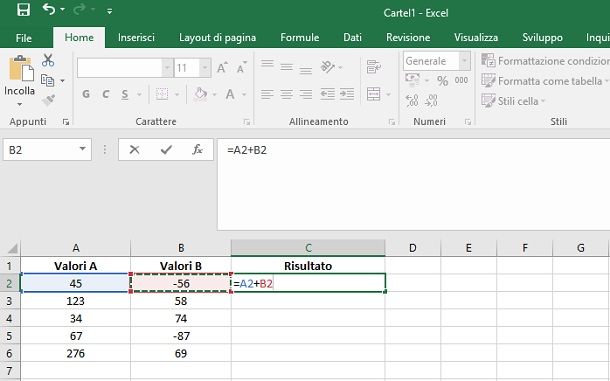610x381 pixels.
Task: Open the Name Box dropdown arrow
Action: 82,149
